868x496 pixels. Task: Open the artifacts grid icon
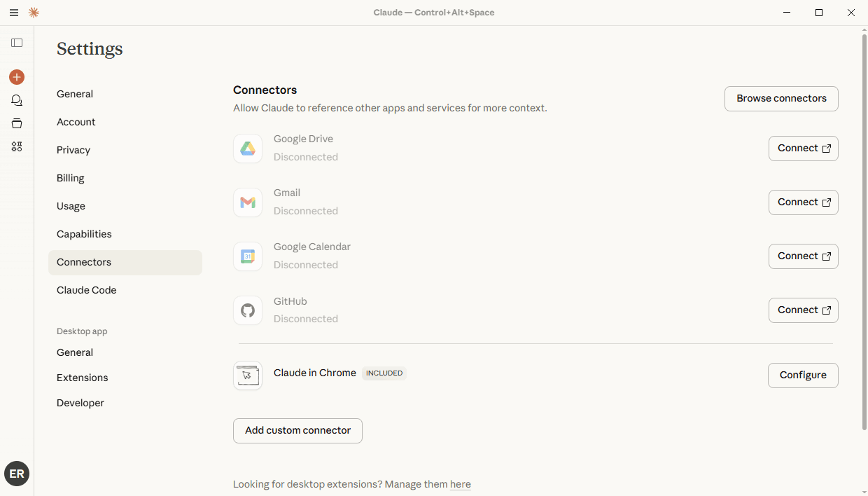tap(17, 146)
